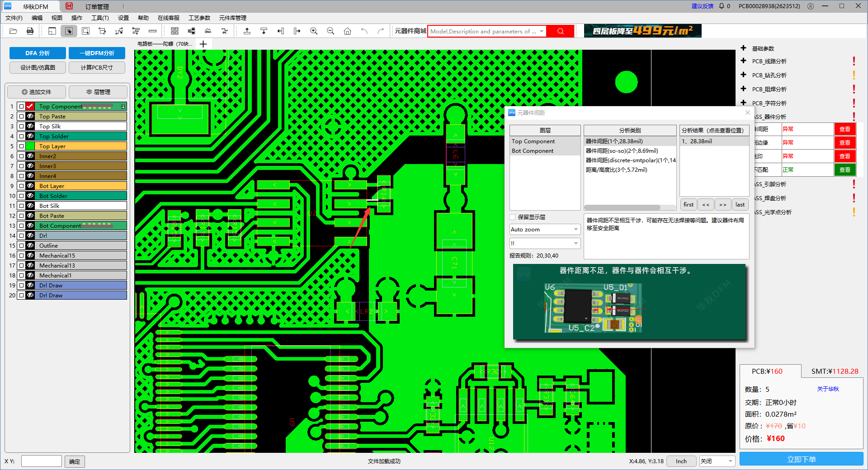Expand the PCB_线路分析 section
This screenshot has width=868, height=470.
click(744, 61)
